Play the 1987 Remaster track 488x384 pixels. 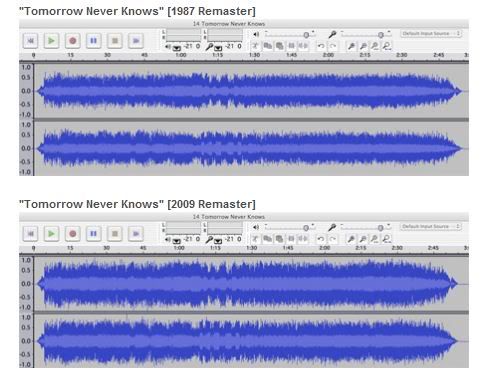(51, 41)
